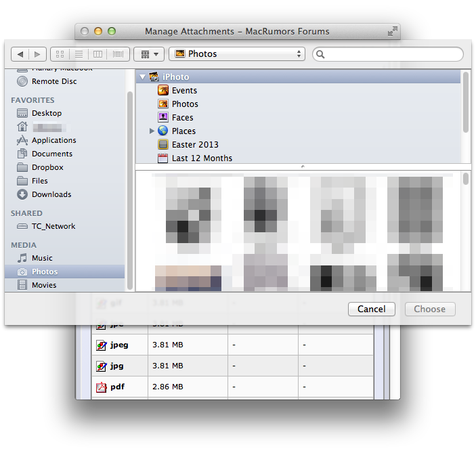
Task: Click jpg file type in background window
Action: point(117,366)
